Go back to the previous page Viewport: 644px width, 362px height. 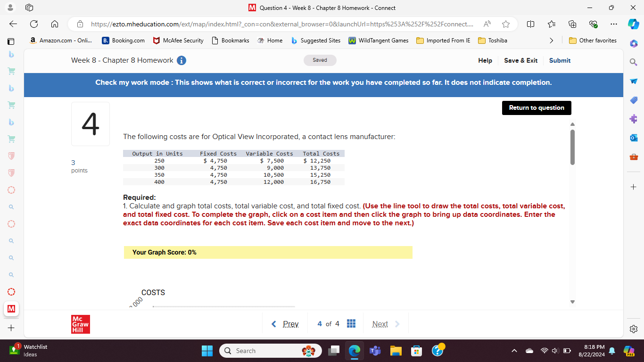(13, 24)
